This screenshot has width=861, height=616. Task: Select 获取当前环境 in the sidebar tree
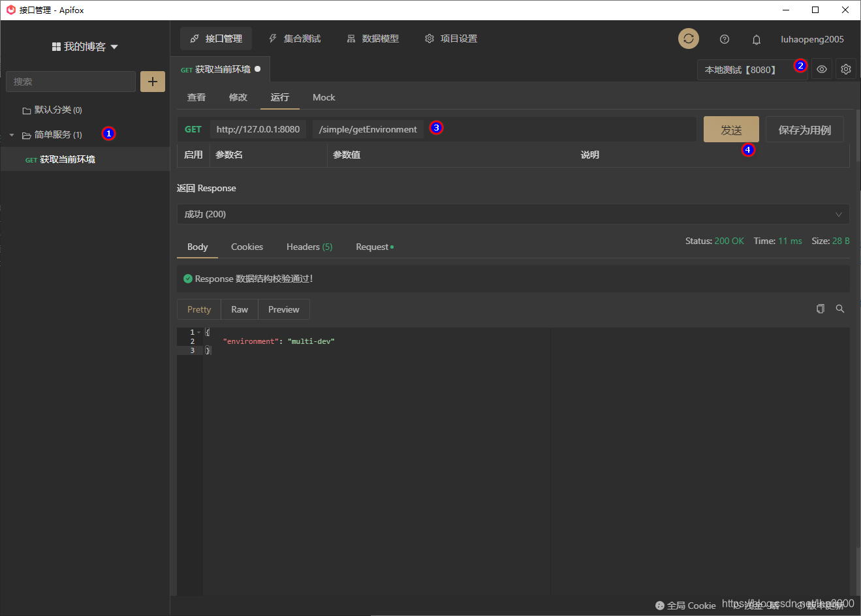click(85, 159)
